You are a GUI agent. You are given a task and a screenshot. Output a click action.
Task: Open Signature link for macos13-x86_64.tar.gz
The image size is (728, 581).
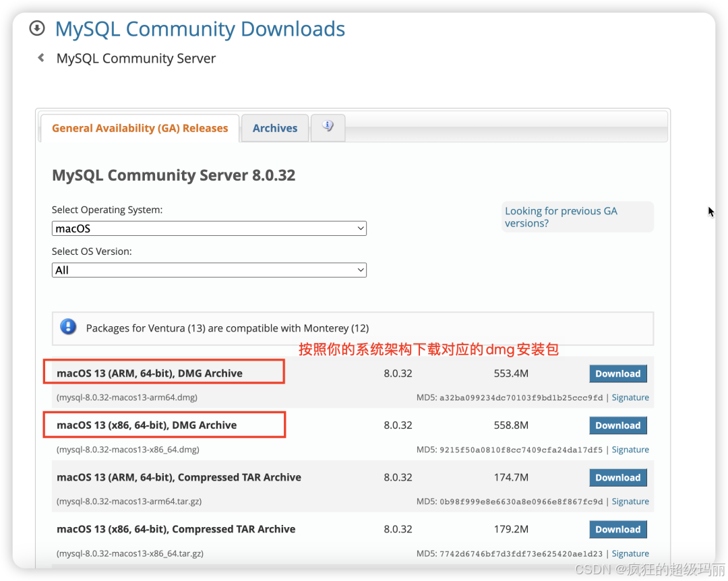(630, 553)
